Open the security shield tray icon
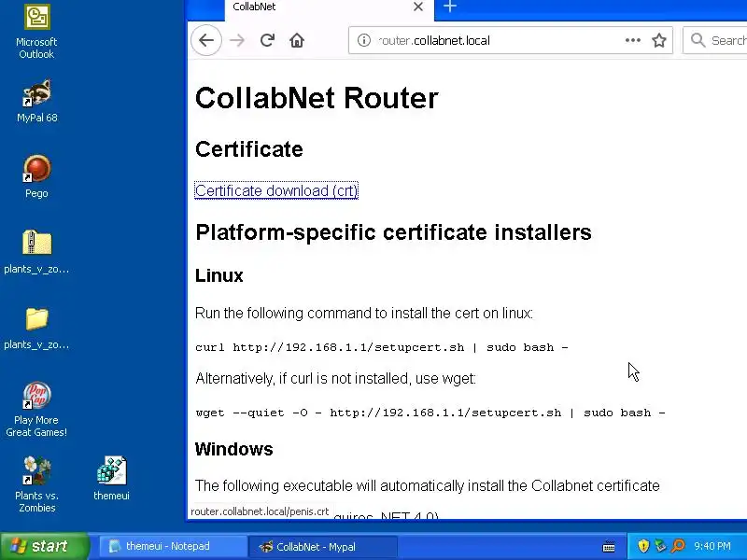 643,546
